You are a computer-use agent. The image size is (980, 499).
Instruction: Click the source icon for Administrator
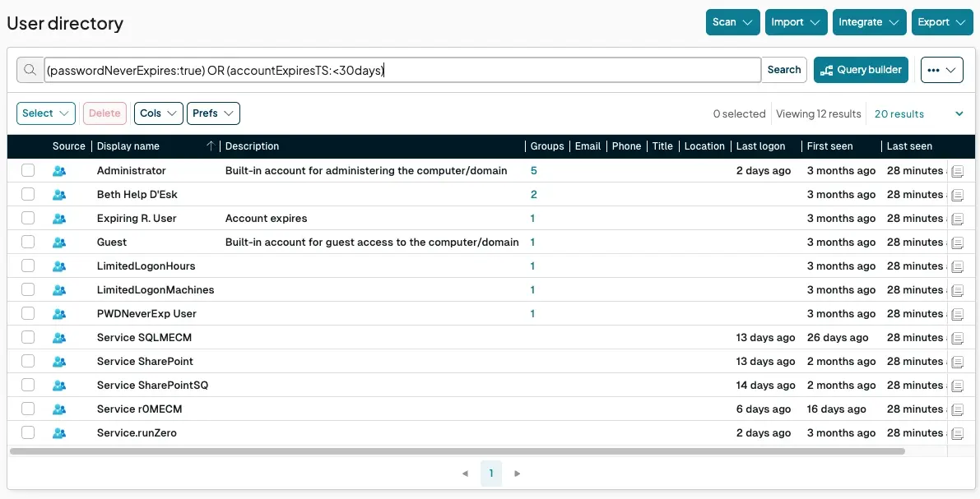coord(58,171)
